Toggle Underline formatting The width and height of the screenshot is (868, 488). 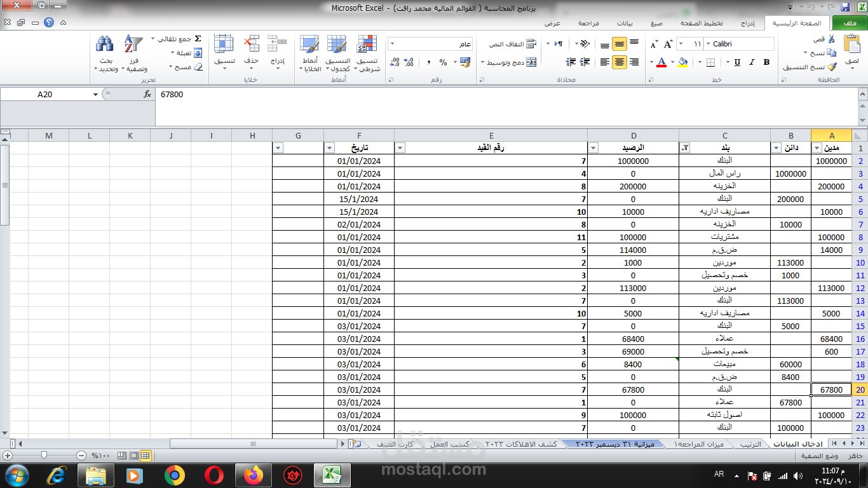coord(737,62)
